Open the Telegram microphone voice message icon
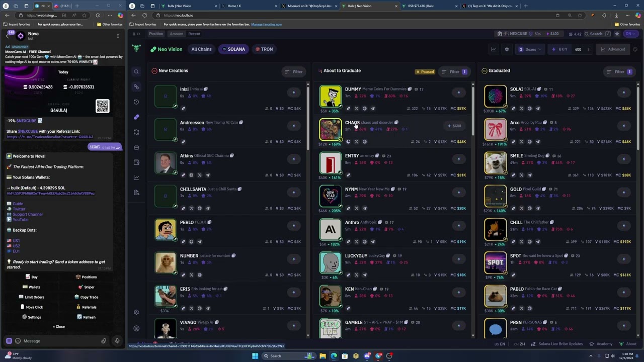This screenshot has width=644, height=362. click(117, 341)
